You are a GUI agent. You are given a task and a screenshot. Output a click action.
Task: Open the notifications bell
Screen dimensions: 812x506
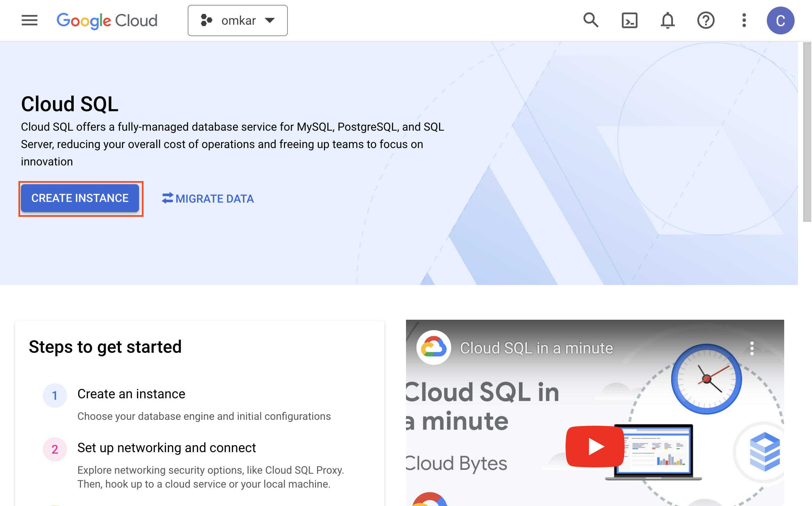click(x=668, y=21)
